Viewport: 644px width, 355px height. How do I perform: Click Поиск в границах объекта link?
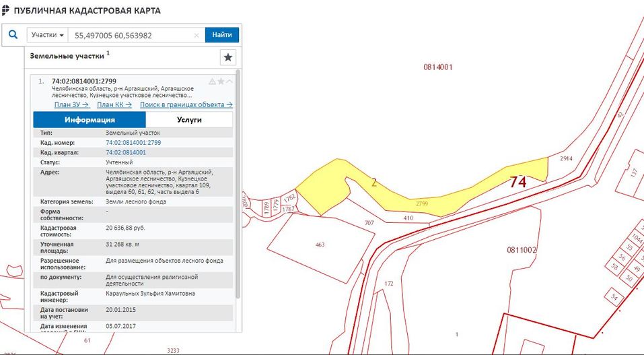point(186,105)
